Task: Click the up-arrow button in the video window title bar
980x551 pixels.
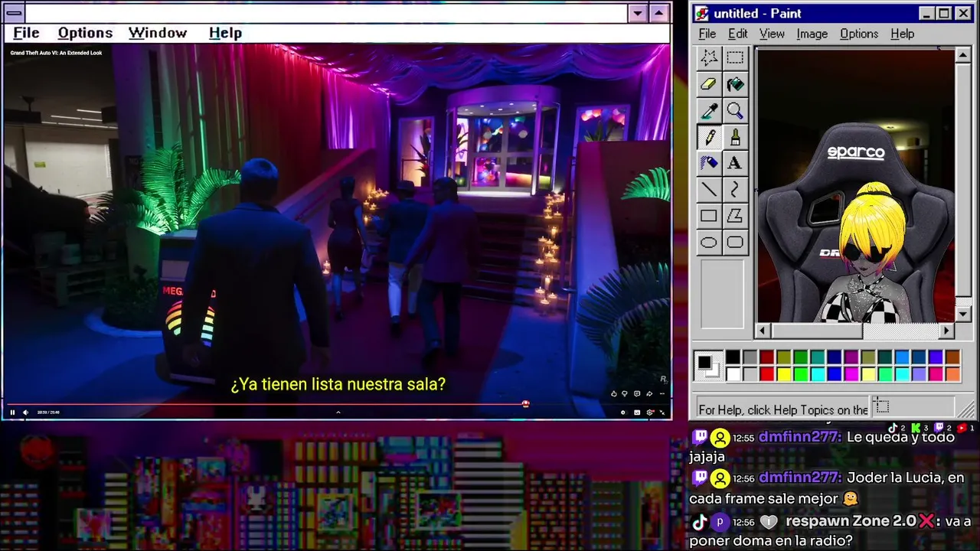Action: 658,14
